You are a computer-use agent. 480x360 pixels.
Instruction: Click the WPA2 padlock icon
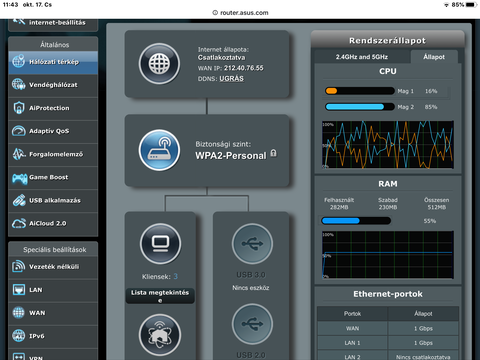(x=273, y=153)
